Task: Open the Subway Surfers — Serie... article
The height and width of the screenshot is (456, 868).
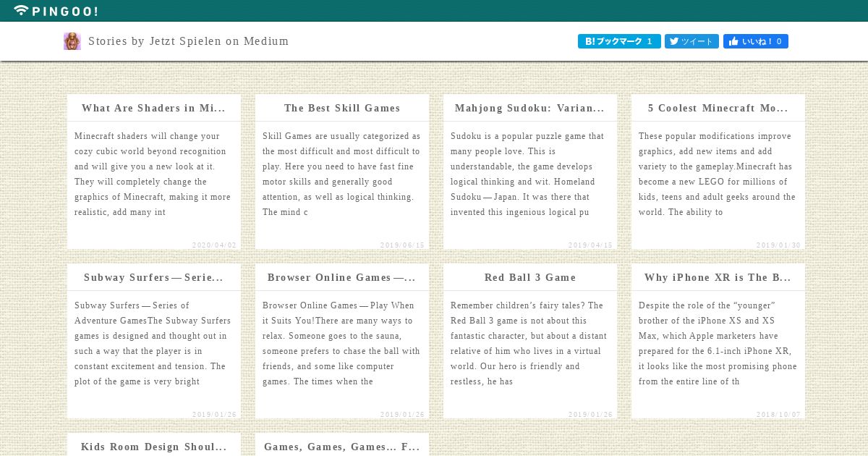Action: [x=154, y=277]
